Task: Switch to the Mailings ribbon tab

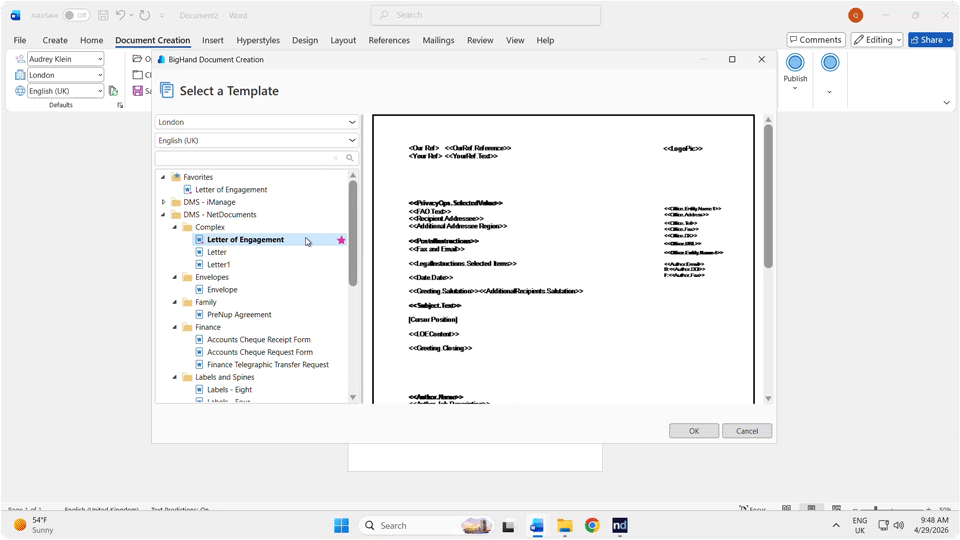Action: (438, 40)
